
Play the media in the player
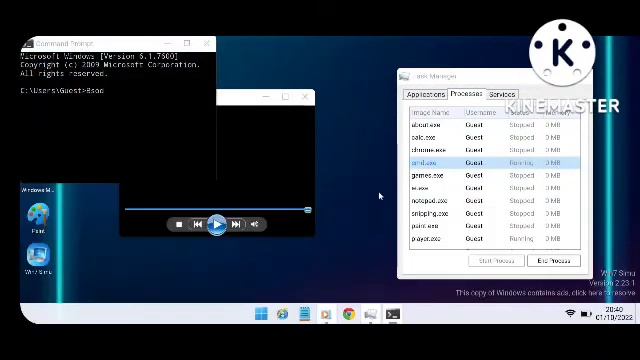point(217,224)
